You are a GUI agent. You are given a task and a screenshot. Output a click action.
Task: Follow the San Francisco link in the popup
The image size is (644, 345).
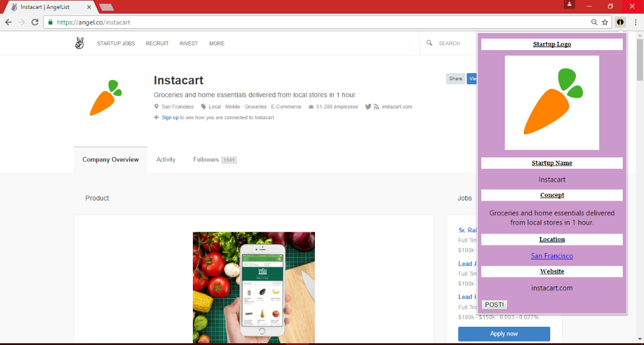point(552,256)
